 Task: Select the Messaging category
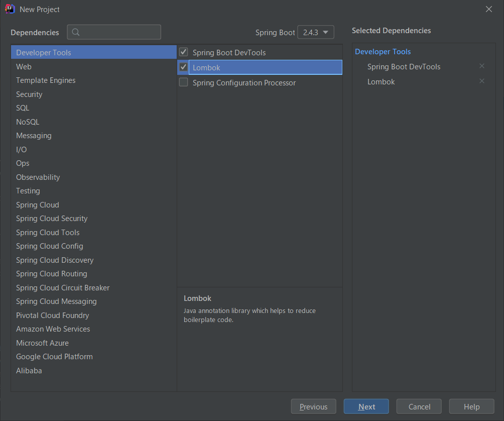[x=94, y=136]
